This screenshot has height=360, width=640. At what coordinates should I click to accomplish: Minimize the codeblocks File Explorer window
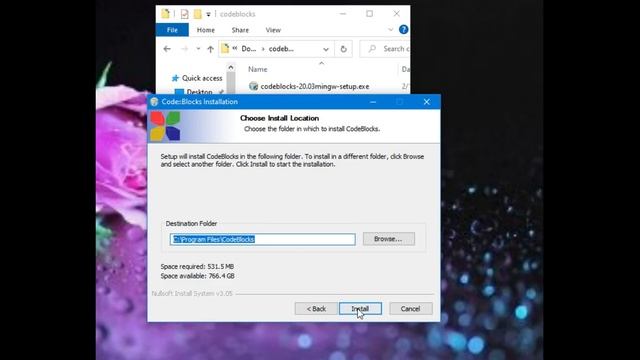tap(343, 13)
